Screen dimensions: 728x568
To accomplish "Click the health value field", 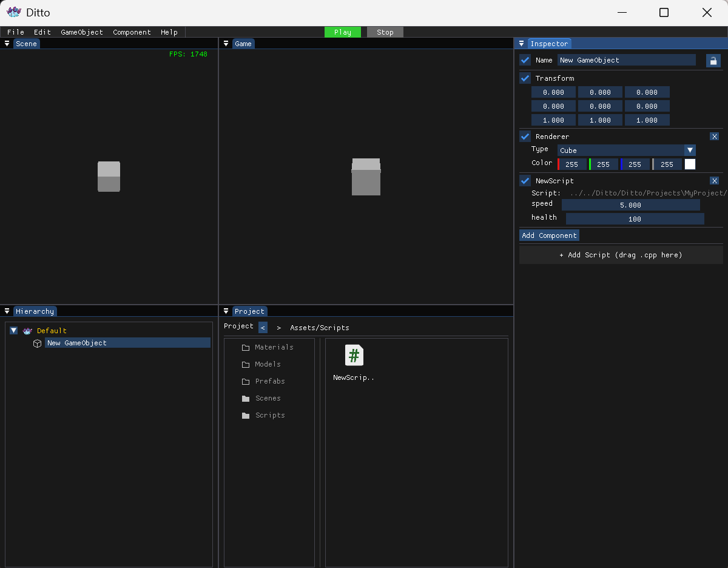I will tap(635, 219).
